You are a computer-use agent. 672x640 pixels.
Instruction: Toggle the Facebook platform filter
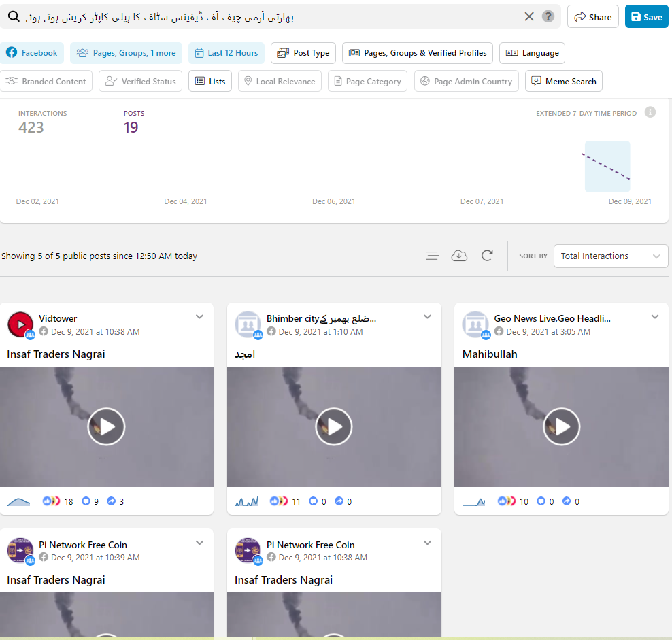pos(32,53)
